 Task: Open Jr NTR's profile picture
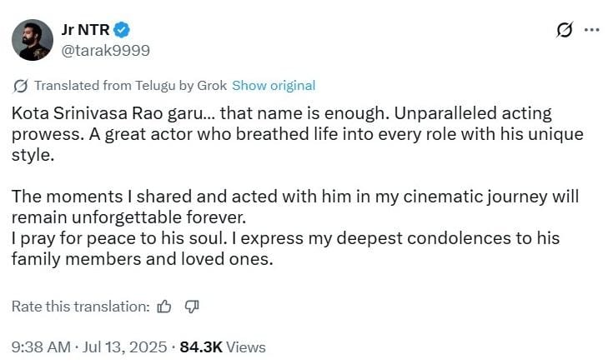[33, 40]
